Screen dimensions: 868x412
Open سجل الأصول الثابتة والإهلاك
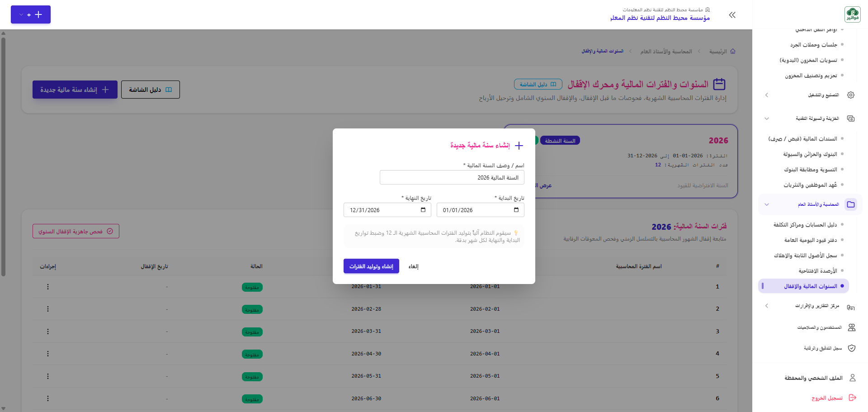pos(806,256)
